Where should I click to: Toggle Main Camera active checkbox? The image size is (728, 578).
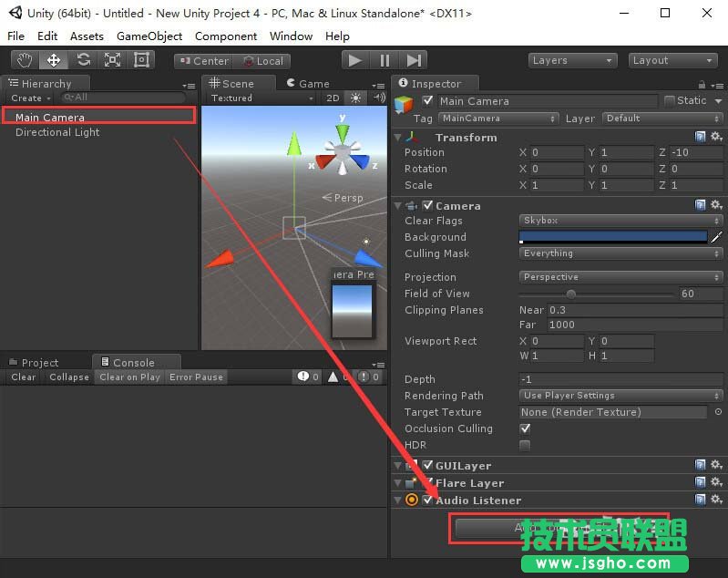pyautogui.click(x=427, y=100)
